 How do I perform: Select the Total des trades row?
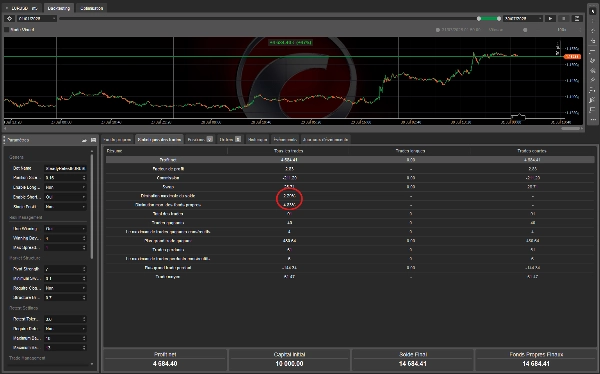pyautogui.click(x=350, y=214)
